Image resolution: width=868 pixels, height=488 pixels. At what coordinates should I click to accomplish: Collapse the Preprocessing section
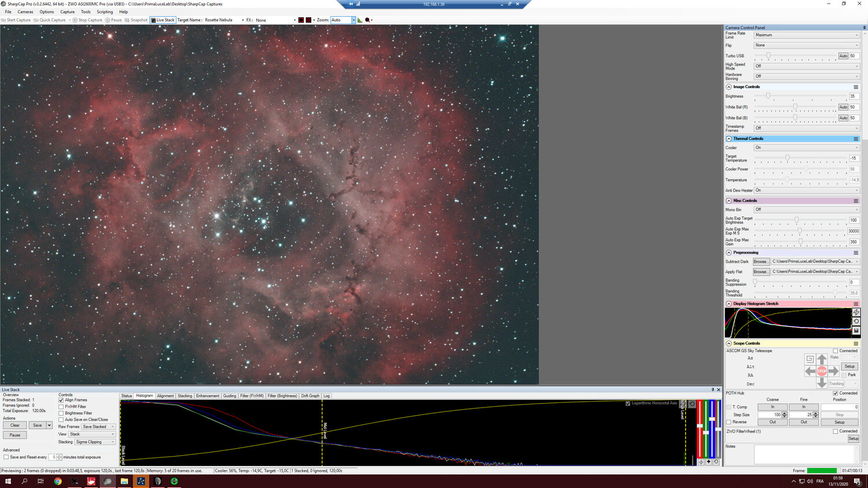[729, 253]
